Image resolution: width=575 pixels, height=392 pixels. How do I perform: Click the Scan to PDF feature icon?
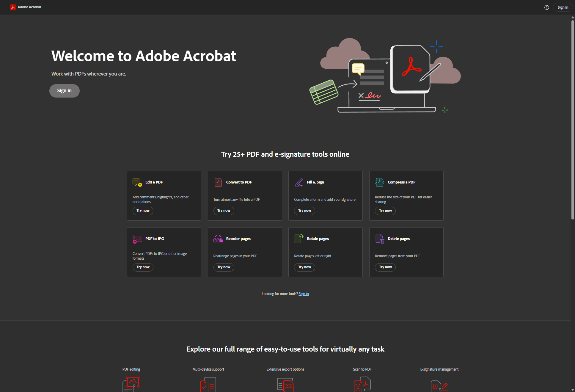click(362, 384)
